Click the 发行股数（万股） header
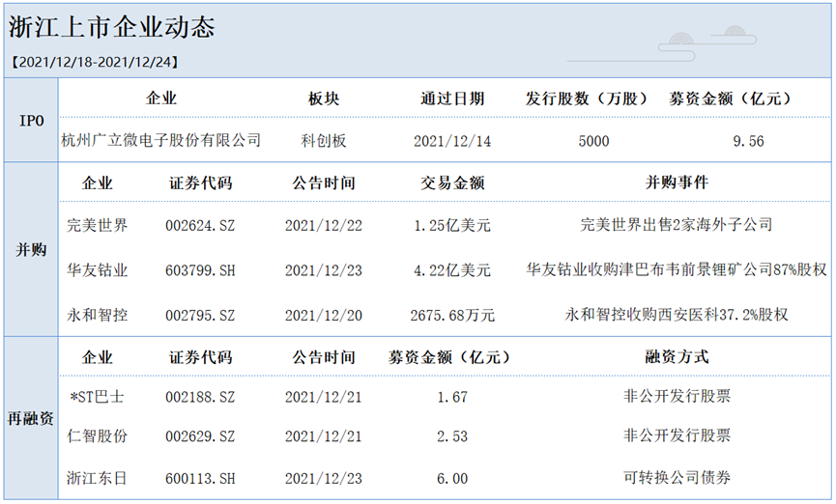This screenshot has height=504, width=836. coord(587,98)
